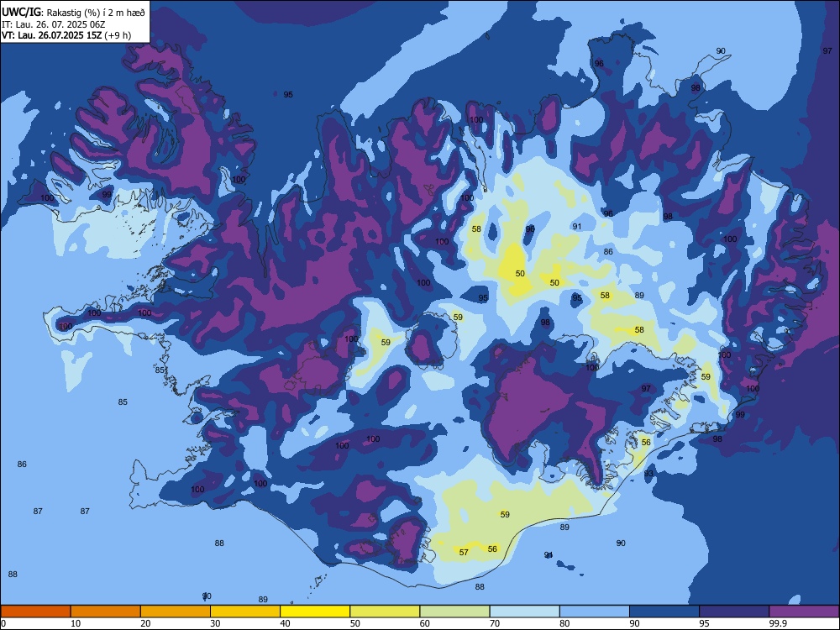Click the light blue 80–90 legend swatch

(x=595, y=612)
